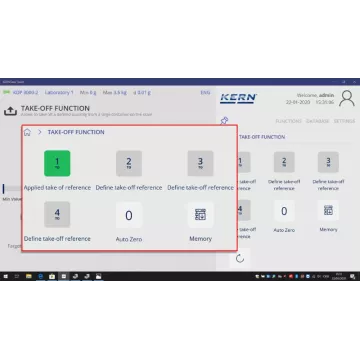Open the SETTINGS tab

(x=344, y=121)
